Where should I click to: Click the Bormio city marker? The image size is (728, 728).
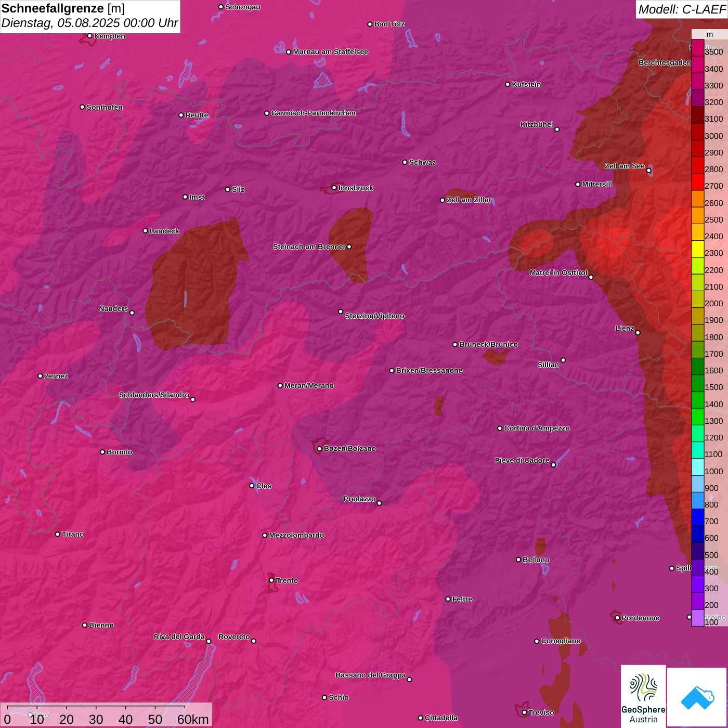click(102, 452)
